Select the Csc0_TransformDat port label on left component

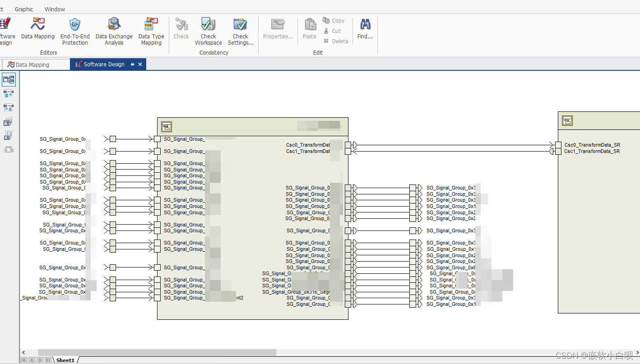(308, 145)
